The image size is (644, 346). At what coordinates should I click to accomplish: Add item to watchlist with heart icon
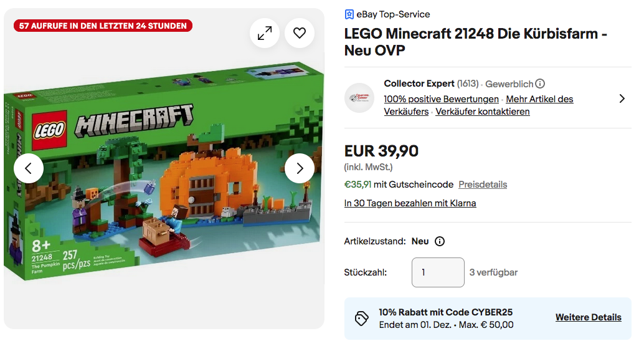(300, 33)
